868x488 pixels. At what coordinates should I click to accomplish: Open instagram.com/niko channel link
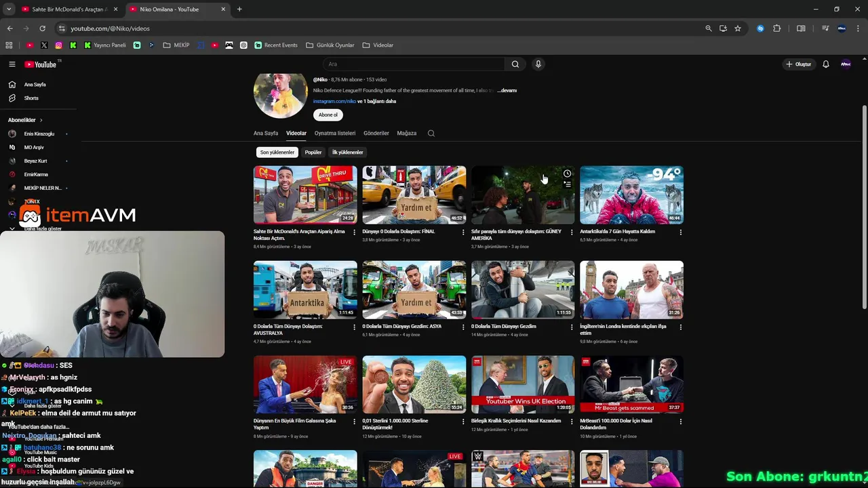334,102
